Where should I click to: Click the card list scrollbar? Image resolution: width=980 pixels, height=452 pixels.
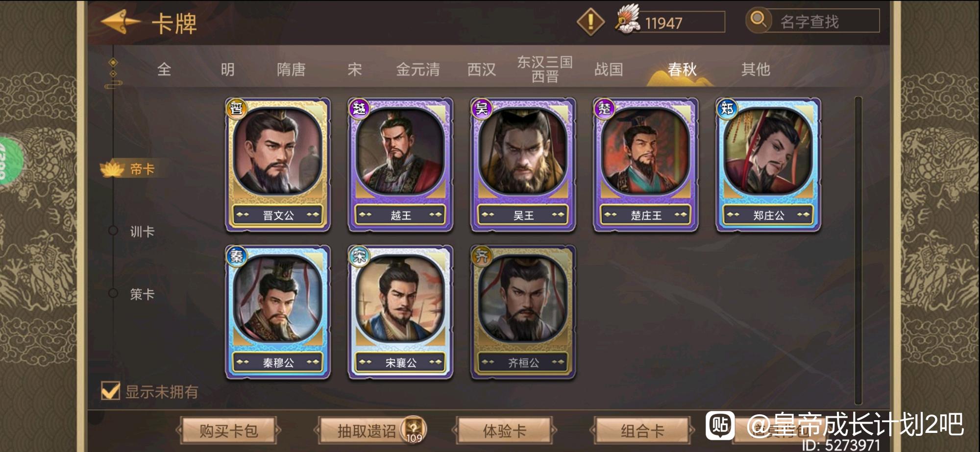point(858,251)
